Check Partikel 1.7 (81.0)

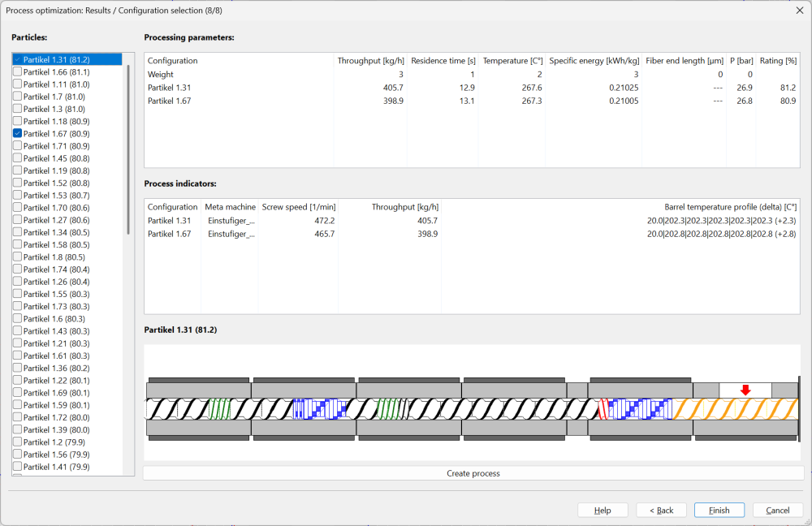tap(18, 97)
